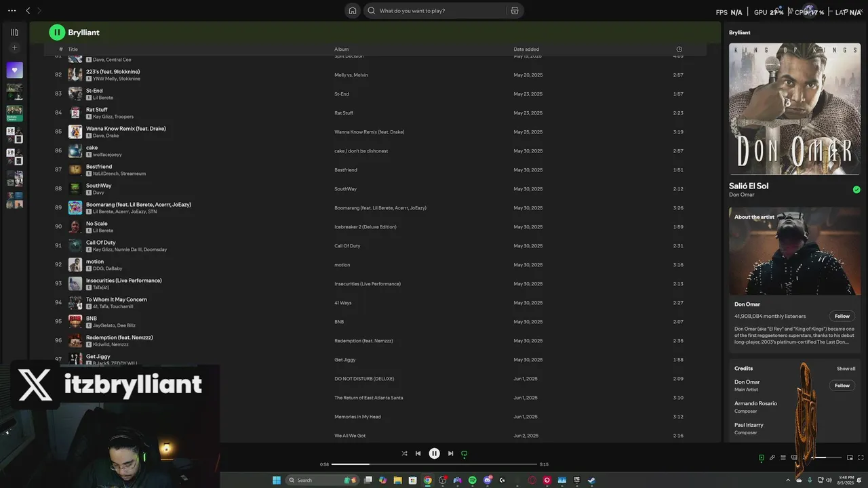Open the About the artist image card

coord(795,251)
